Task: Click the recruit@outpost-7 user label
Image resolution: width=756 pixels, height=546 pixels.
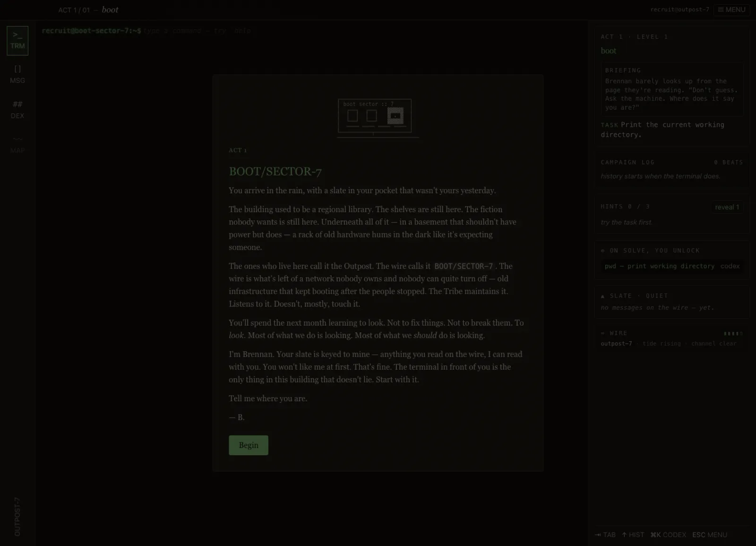Action: click(679, 9)
